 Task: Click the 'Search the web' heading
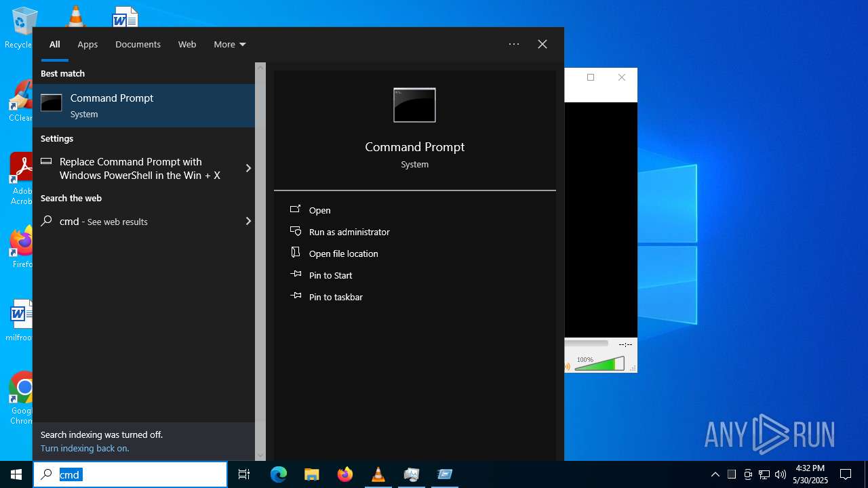pyautogui.click(x=71, y=198)
